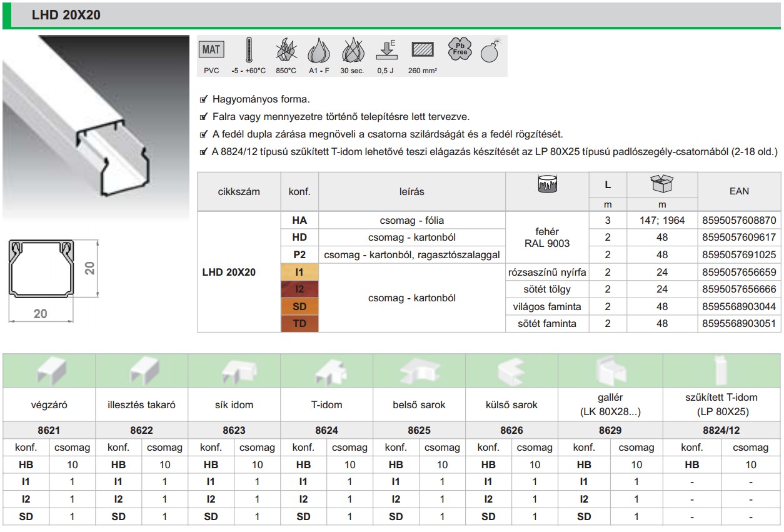Select the I1 birch colour swatch cell

point(300,272)
